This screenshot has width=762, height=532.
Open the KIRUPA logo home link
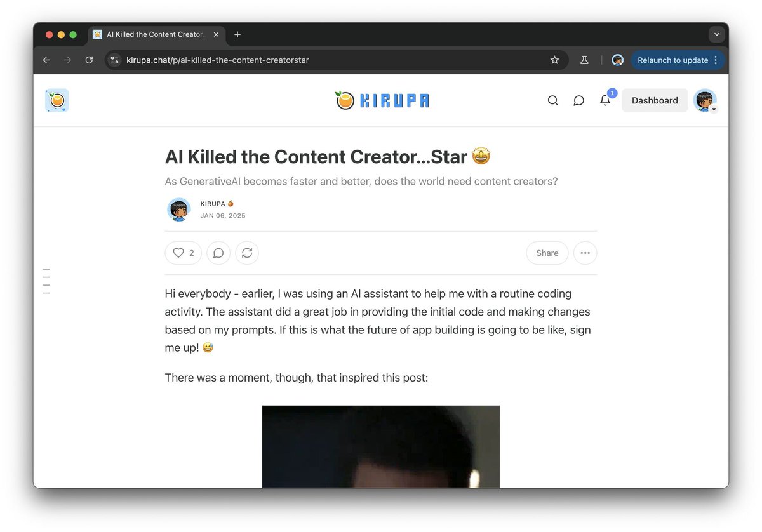(382, 100)
